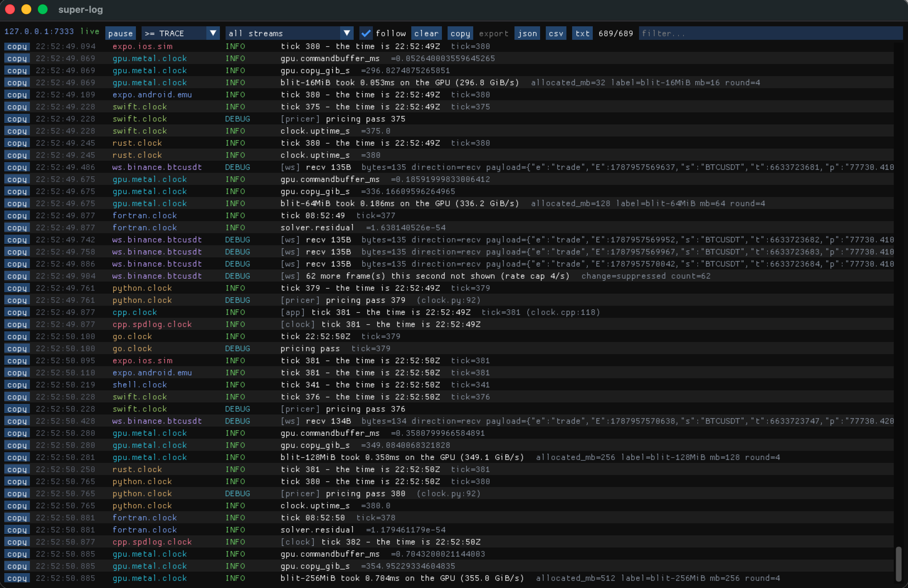Viewport: 908px width, 588px height.
Task: Open the TRACE log level dropdown
Action: [x=180, y=33]
